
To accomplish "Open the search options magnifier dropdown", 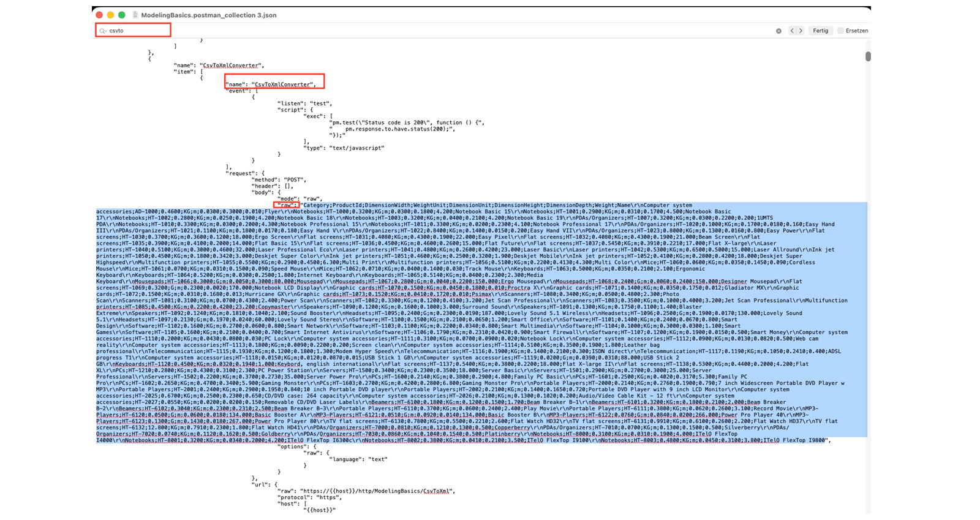I will tap(103, 31).
